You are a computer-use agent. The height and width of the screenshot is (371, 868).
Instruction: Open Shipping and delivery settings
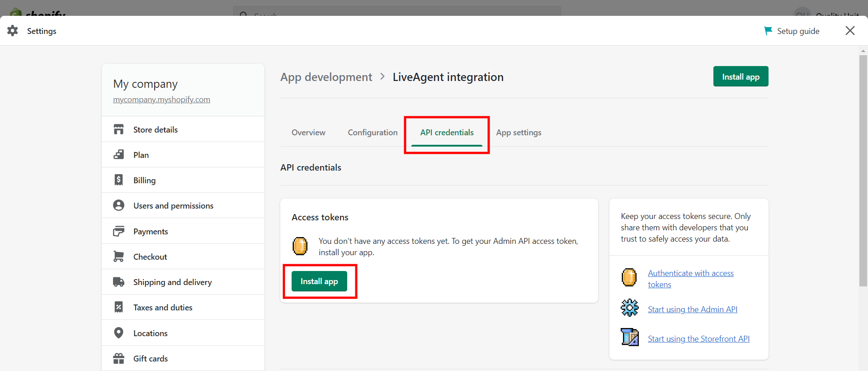coord(183,282)
